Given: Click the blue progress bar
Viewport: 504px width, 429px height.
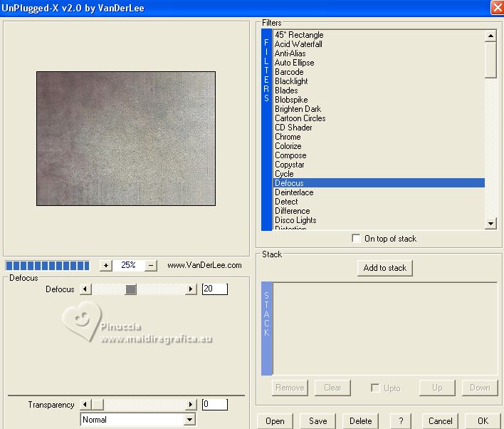Looking at the screenshot, I should (x=48, y=266).
